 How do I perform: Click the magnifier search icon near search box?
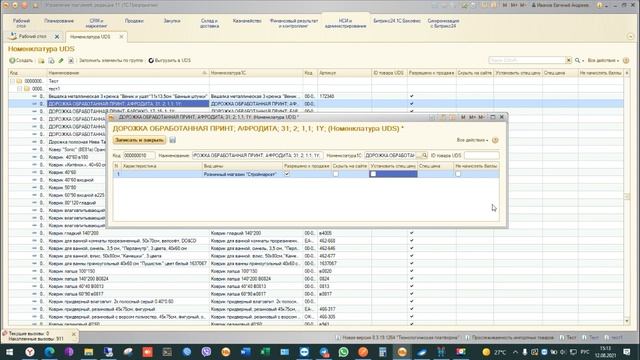[x=578, y=60]
